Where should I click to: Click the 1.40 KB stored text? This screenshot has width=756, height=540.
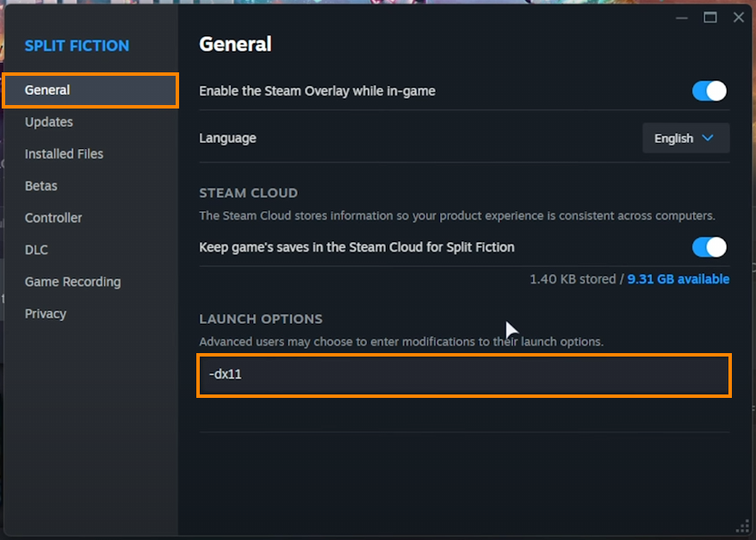573,279
